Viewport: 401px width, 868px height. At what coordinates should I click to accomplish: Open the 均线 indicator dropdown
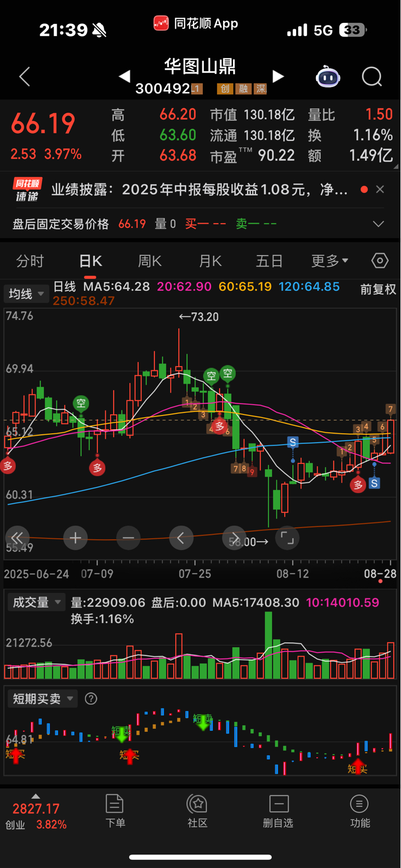point(26,294)
